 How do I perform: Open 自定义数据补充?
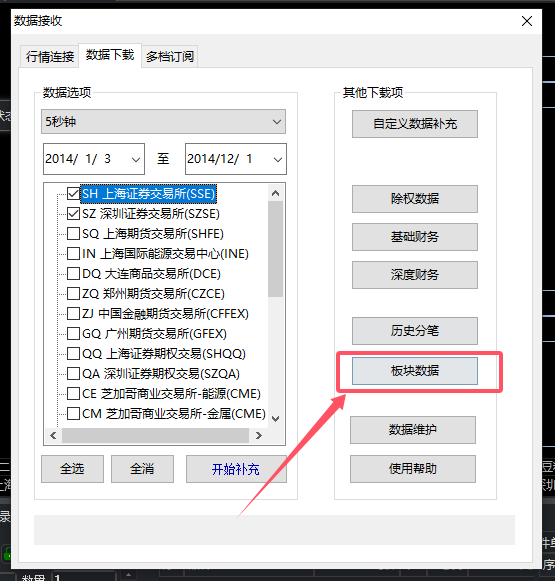[415, 124]
